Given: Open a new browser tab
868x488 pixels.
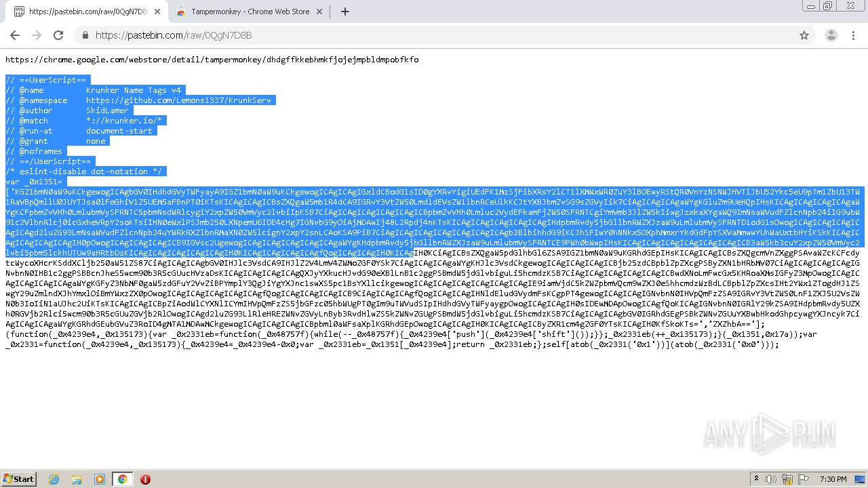Looking at the screenshot, I should tap(344, 12).
